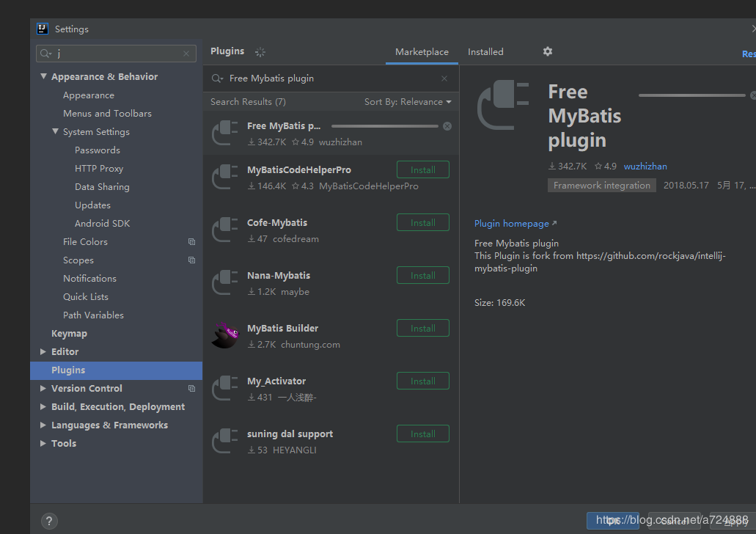This screenshot has width=756, height=534.
Task: Expand the Version Control section
Action: pos(43,388)
